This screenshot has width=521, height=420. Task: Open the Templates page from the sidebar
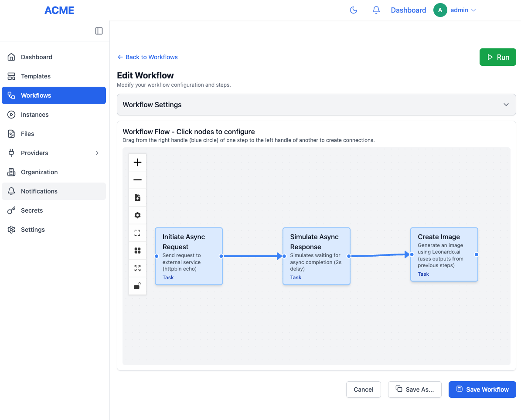click(x=54, y=76)
